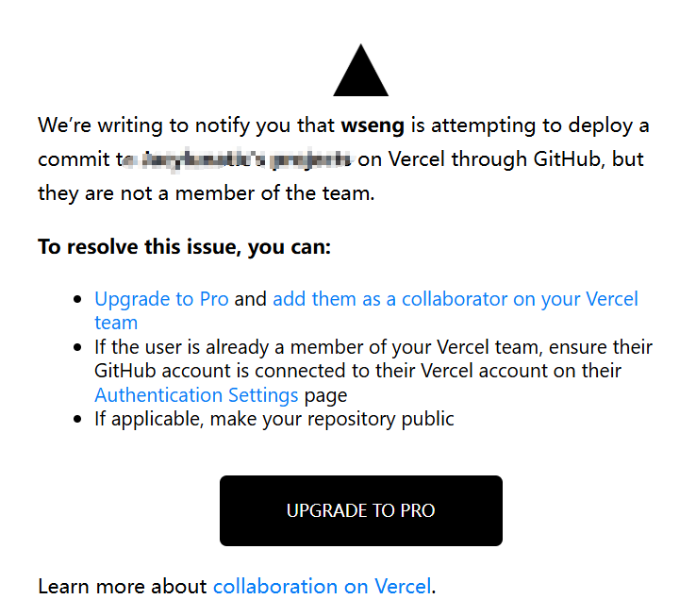The image size is (696, 616).
Task: Click 'on Vercel through GitHub, but' text
Action: (501, 159)
